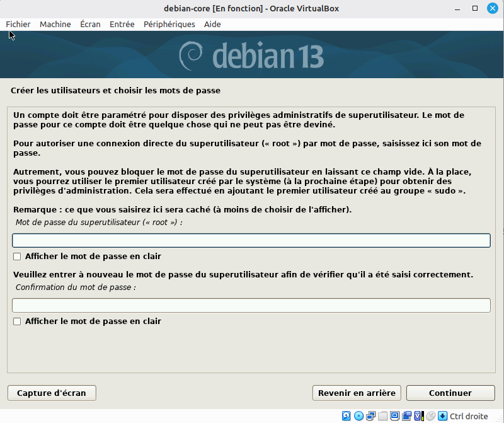
Task: Click the Capture d'écran button
Action: 52,393
